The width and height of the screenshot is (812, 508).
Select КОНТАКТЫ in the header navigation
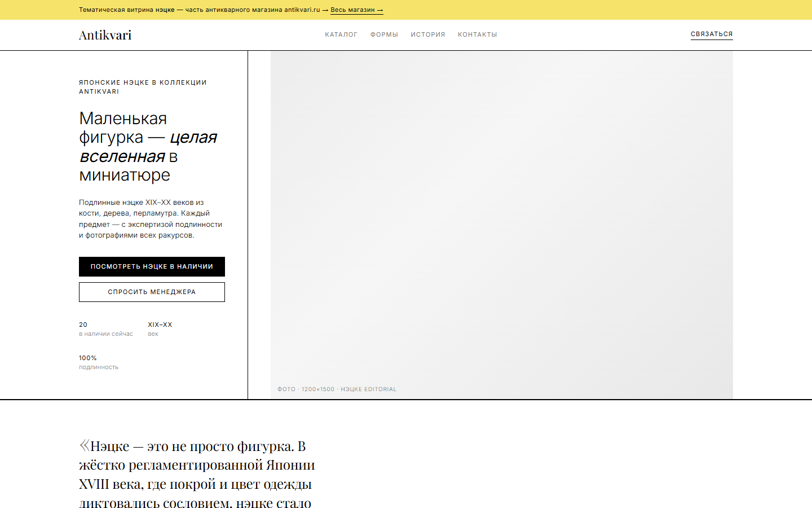click(478, 34)
